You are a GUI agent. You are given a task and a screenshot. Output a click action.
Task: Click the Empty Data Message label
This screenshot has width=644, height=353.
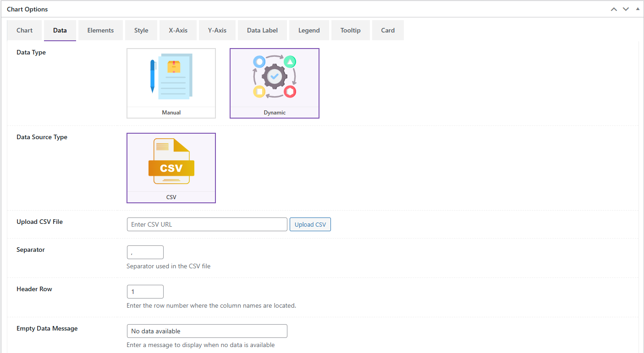(47, 328)
